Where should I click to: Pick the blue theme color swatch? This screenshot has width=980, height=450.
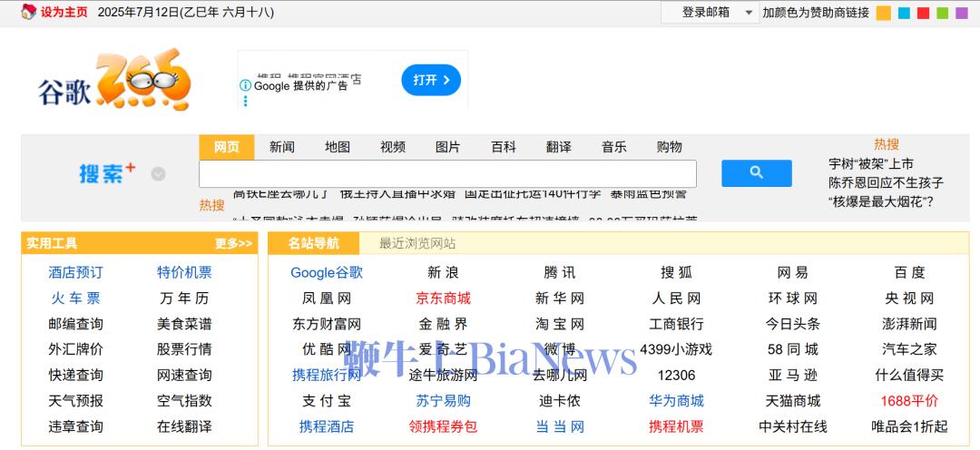[904, 13]
